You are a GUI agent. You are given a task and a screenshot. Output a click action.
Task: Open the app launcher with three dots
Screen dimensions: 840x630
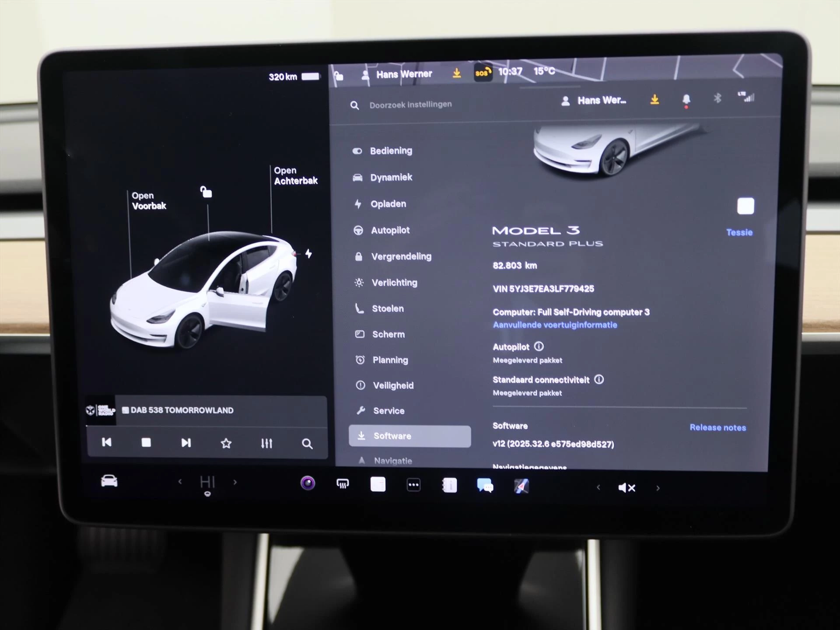click(x=413, y=485)
